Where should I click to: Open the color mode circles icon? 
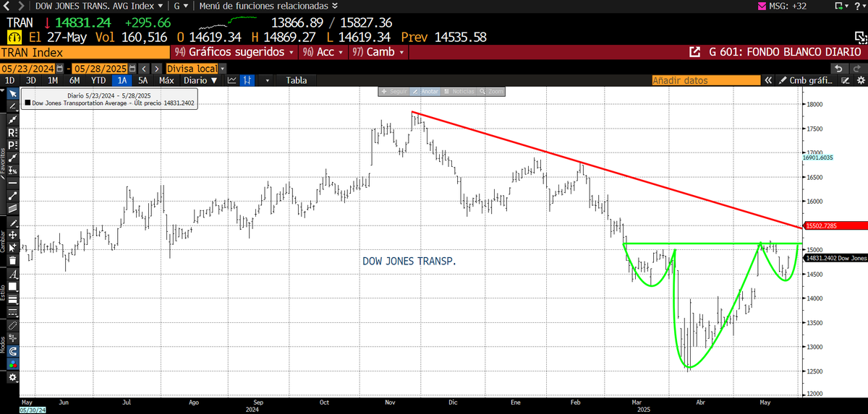point(14,363)
